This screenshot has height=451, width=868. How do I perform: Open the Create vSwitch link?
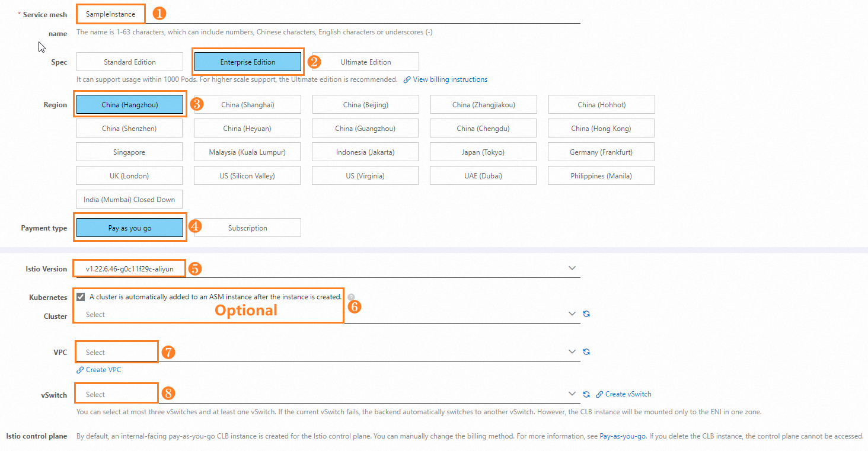[628, 394]
